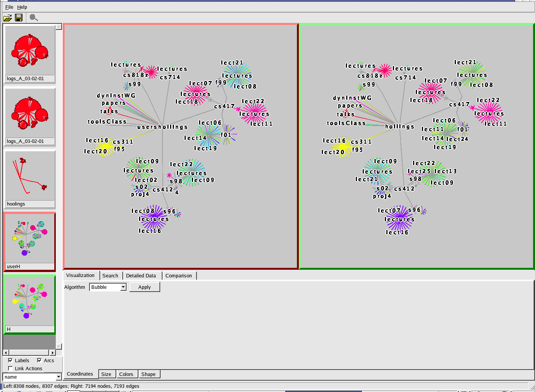Click the open folder toolbar icon
The width and height of the screenshot is (535, 392).
coord(7,18)
